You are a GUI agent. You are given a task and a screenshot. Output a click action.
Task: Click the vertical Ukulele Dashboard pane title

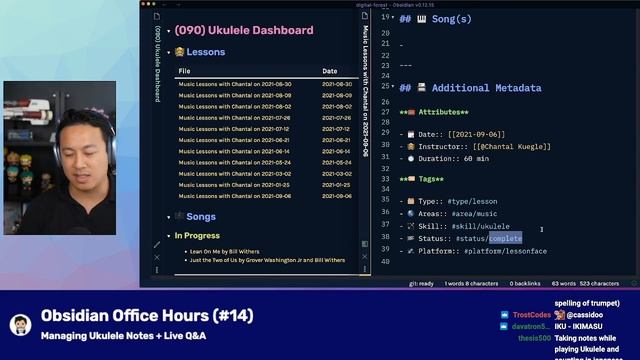coord(158,64)
